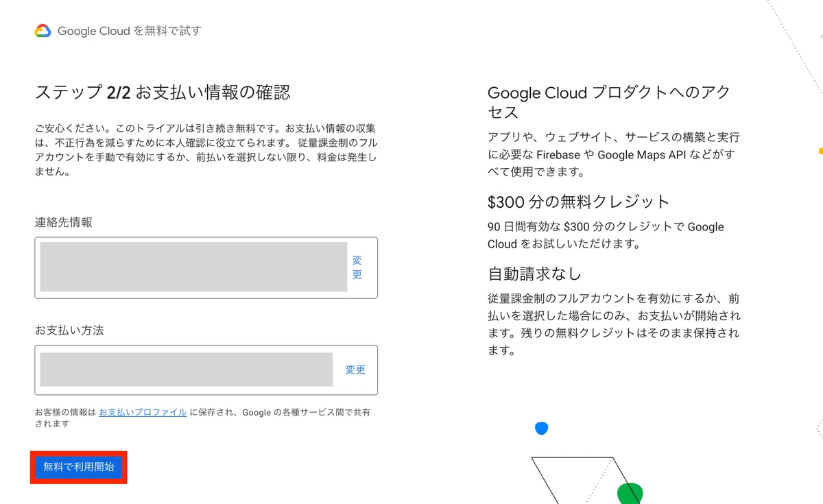Click the 90 日間有効な credit description text
Image resolution: width=823 pixels, height=504 pixels.
coord(606,235)
